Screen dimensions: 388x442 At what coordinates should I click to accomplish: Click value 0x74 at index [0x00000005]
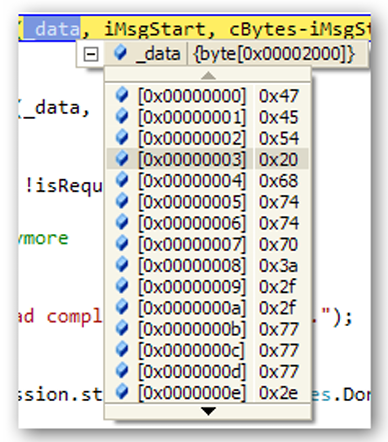pyautogui.click(x=279, y=202)
